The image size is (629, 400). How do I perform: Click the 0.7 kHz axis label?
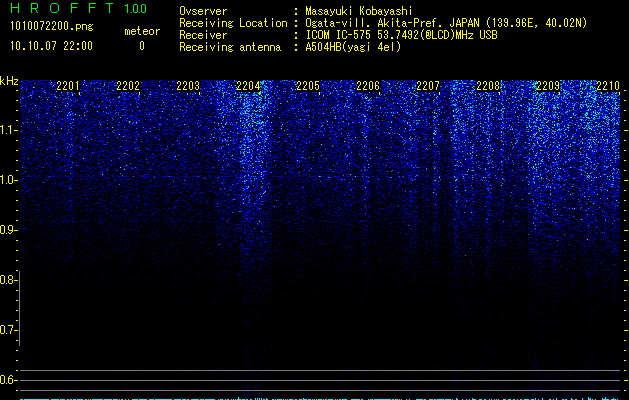(8, 330)
